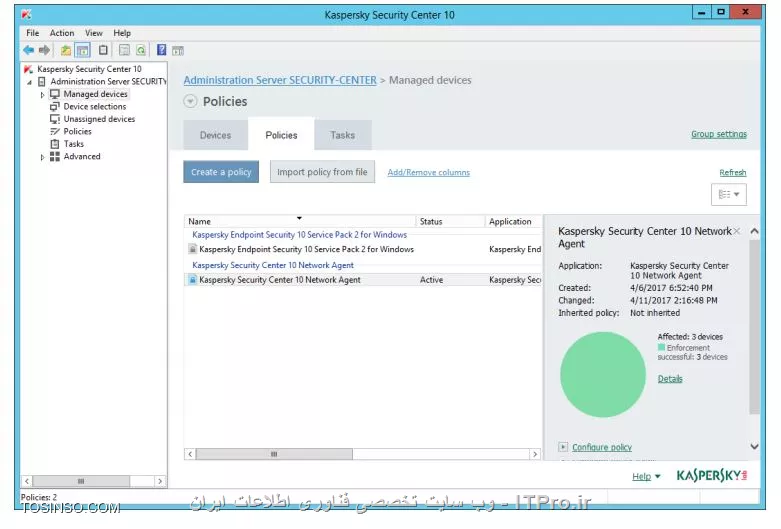Click Name column sort arrow

click(299, 218)
